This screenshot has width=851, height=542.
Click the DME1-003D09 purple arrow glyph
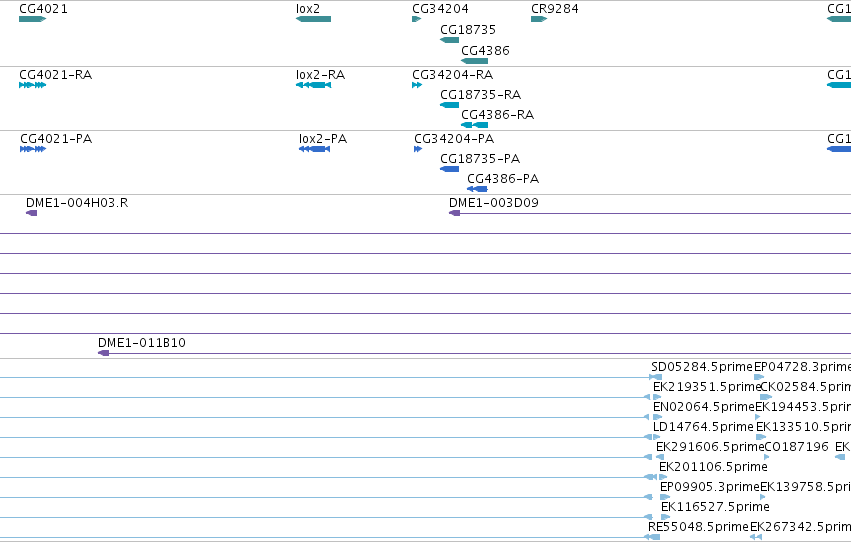tap(454, 213)
